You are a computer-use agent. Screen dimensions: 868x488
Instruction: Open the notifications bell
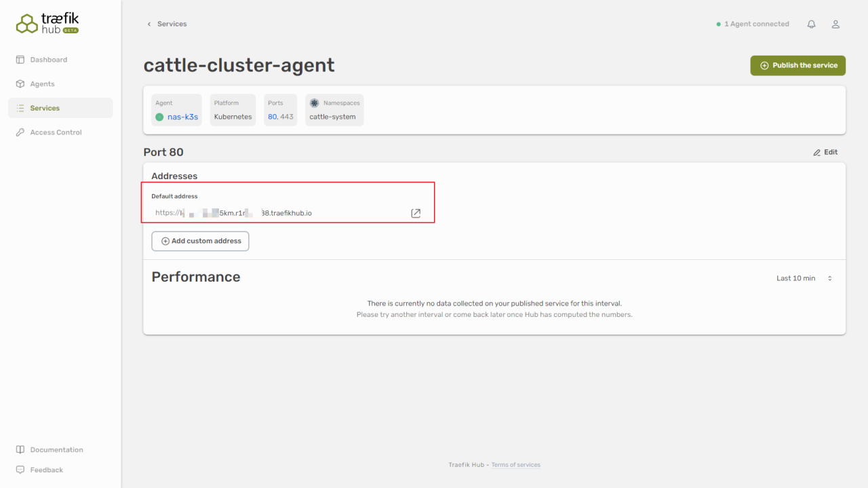pyautogui.click(x=811, y=24)
